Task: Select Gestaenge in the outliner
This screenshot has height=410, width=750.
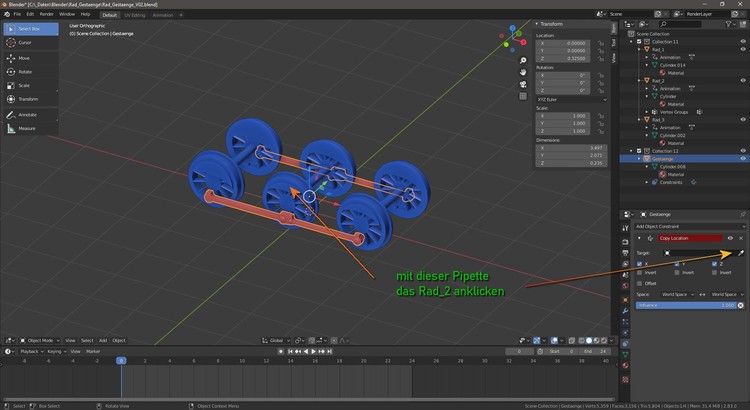Action: click(663, 158)
